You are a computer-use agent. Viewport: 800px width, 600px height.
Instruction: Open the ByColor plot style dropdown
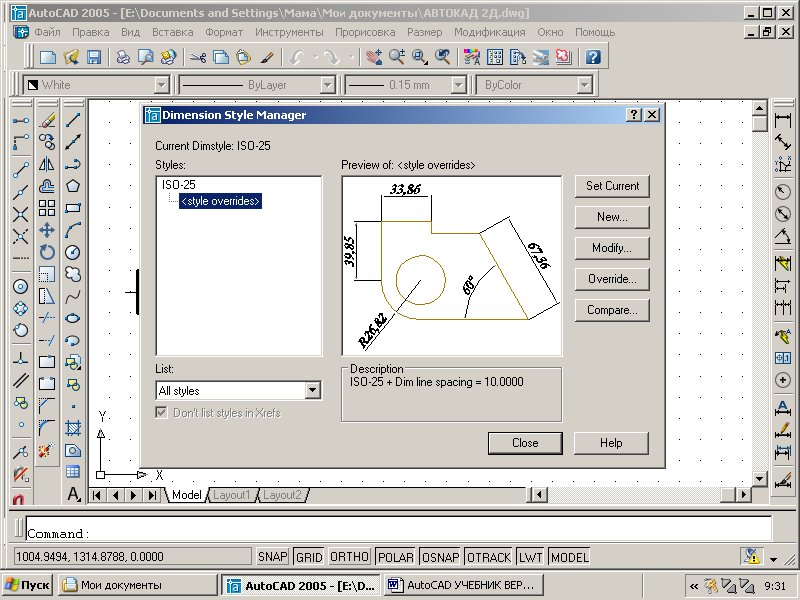[584, 85]
